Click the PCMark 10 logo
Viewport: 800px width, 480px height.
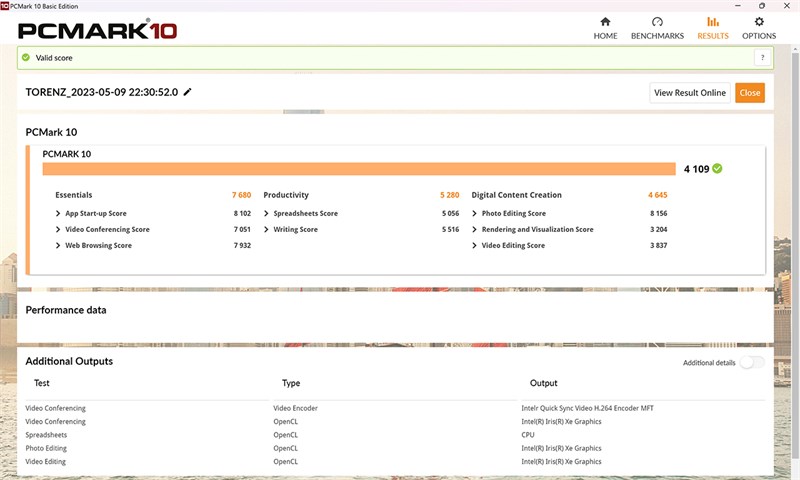coord(97,31)
